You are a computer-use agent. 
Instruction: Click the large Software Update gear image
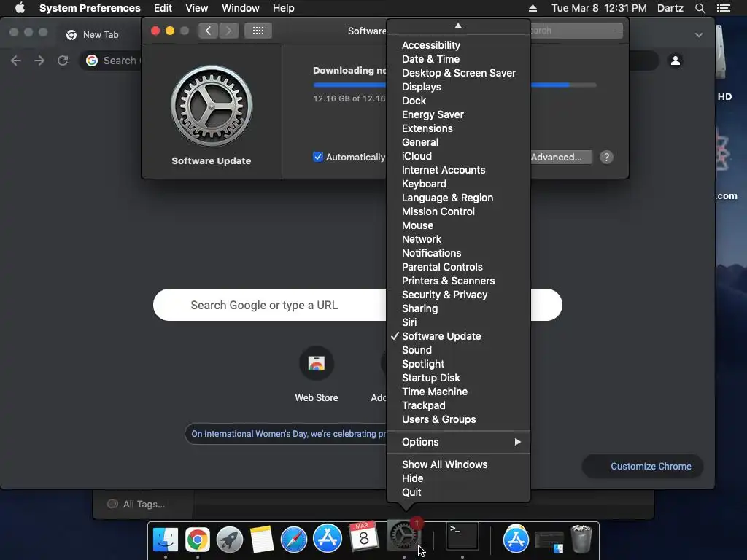(212, 106)
